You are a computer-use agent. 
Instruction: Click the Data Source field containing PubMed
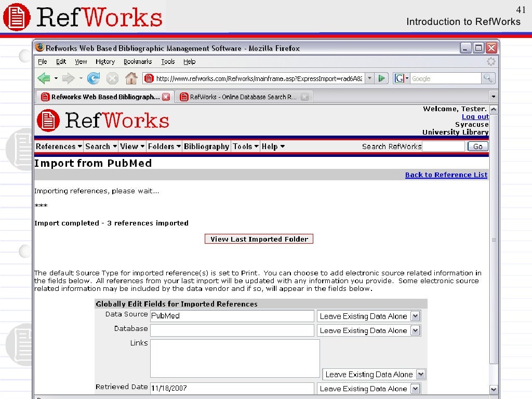232,316
